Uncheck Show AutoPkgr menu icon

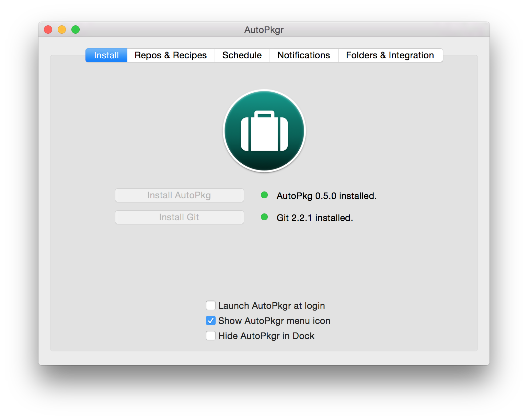pos(211,320)
